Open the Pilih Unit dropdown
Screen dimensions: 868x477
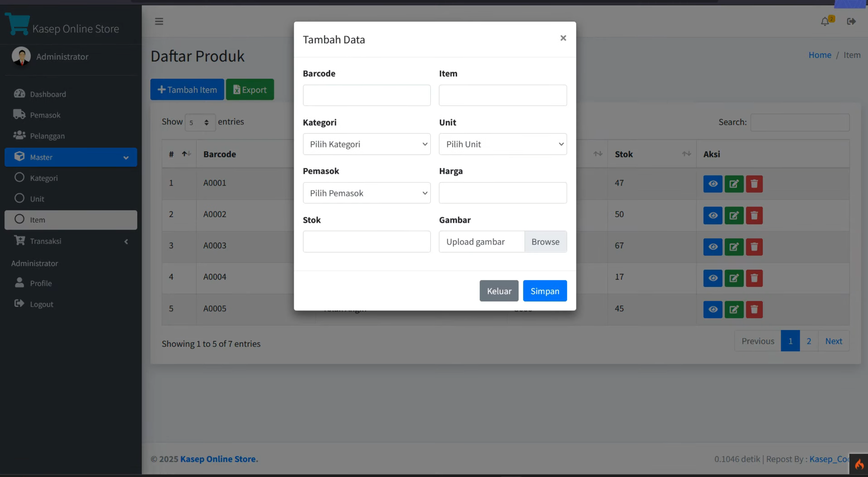point(503,144)
